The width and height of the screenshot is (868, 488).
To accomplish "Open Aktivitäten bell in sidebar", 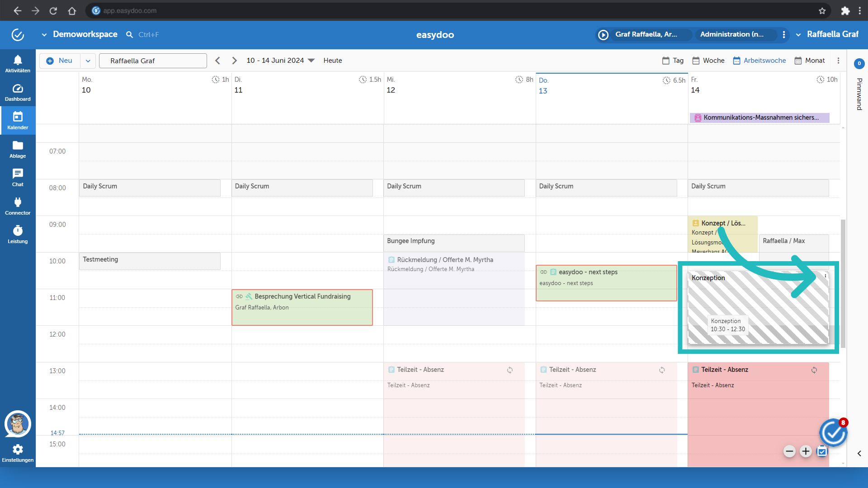I will (x=18, y=64).
